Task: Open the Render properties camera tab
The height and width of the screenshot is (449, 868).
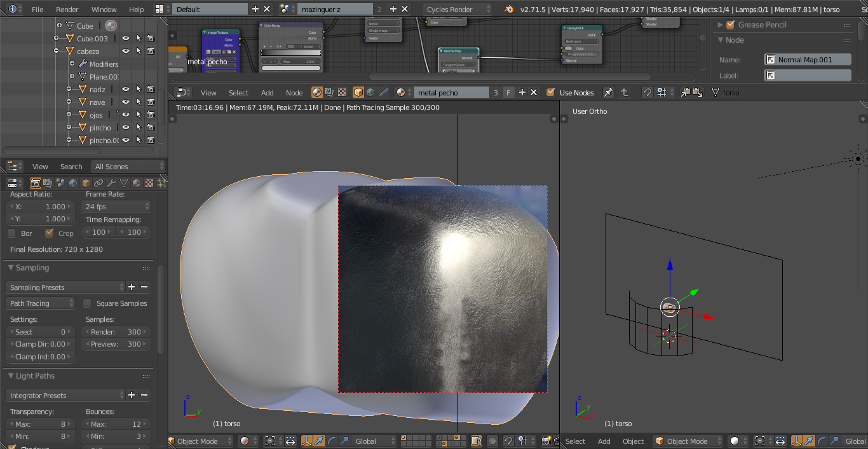Action: coord(36,183)
